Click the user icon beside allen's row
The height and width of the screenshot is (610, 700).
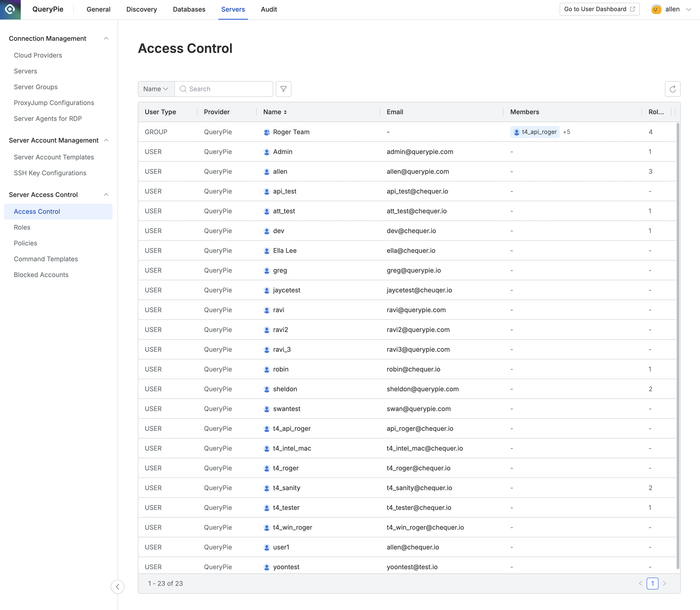(x=267, y=171)
